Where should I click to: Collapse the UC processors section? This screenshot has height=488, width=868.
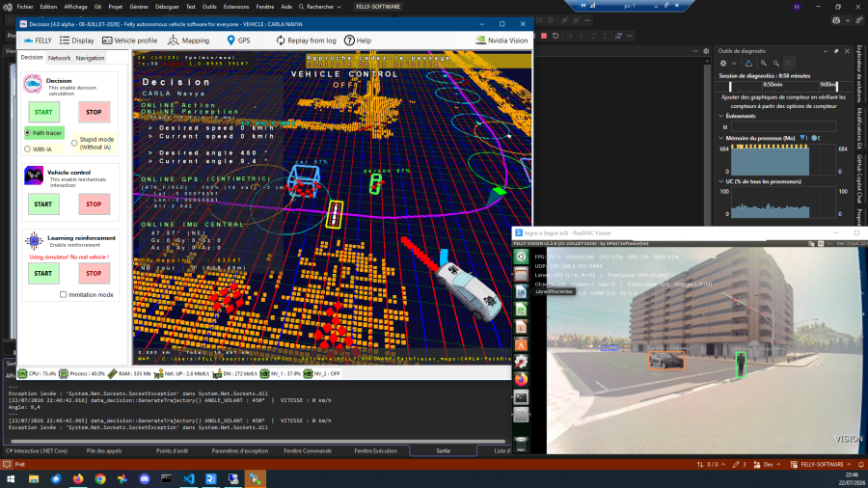coord(721,181)
